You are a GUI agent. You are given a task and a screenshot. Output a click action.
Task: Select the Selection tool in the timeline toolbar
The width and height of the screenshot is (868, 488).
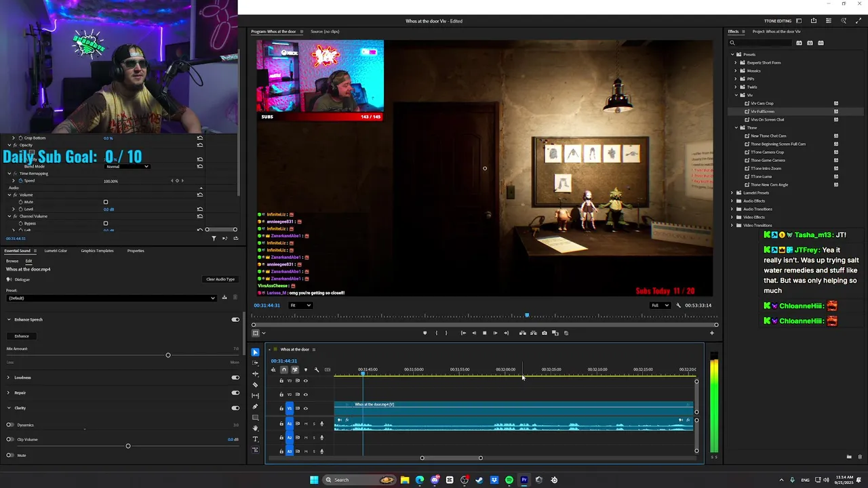click(x=255, y=352)
